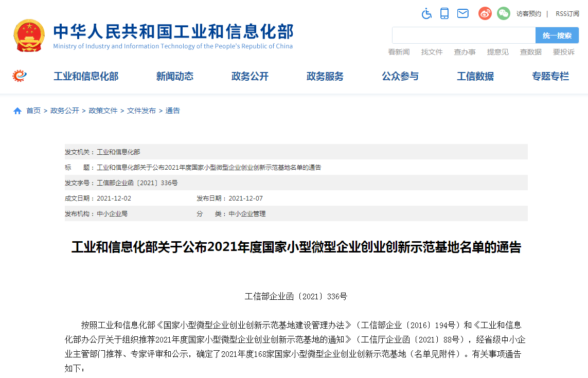Screen dimensions: 588x378
Task: Click the 统一搜索 search button
Action: [556, 35]
